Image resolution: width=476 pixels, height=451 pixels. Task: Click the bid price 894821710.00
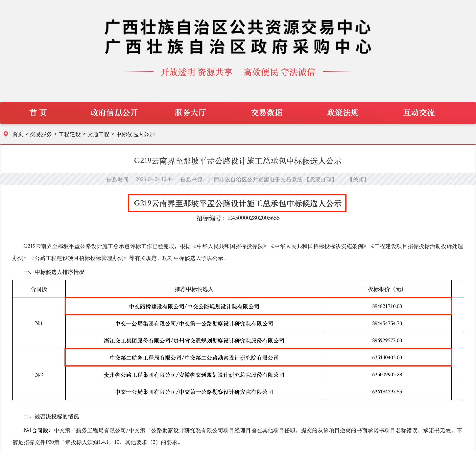tap(387, 306)
